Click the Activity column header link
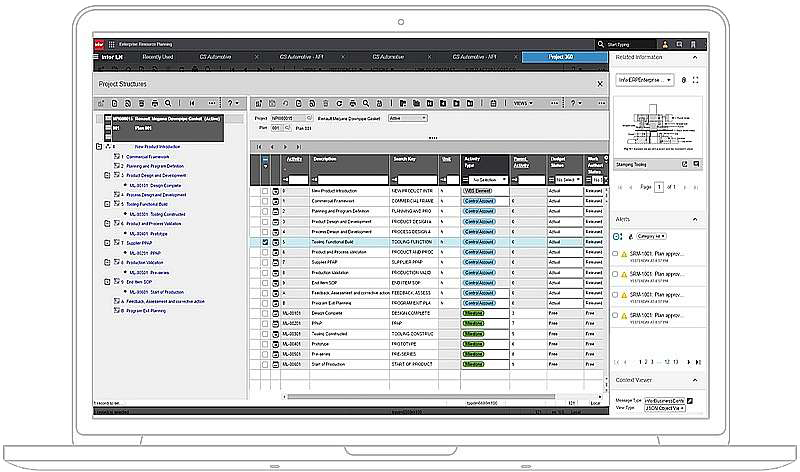800x472 pixels. (294, 159)
